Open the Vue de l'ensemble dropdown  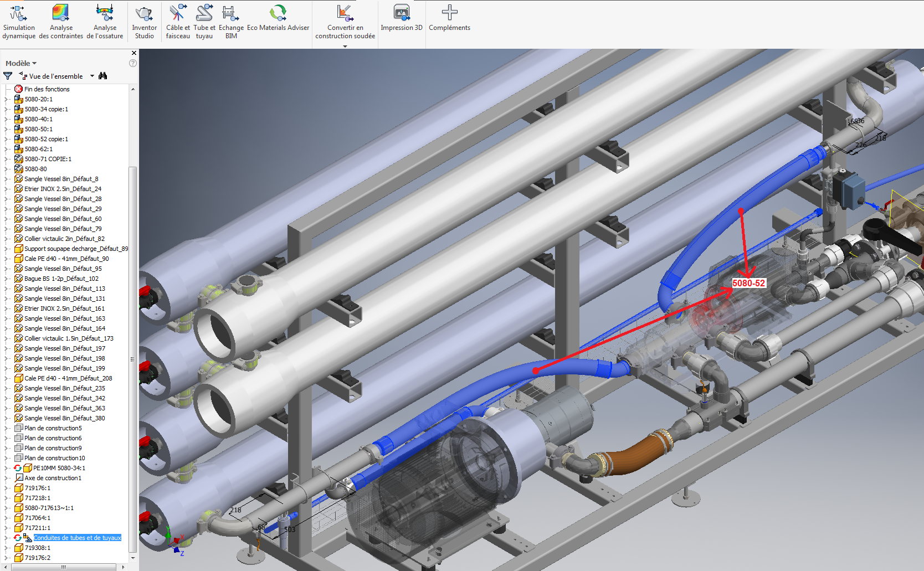point(92,76)
